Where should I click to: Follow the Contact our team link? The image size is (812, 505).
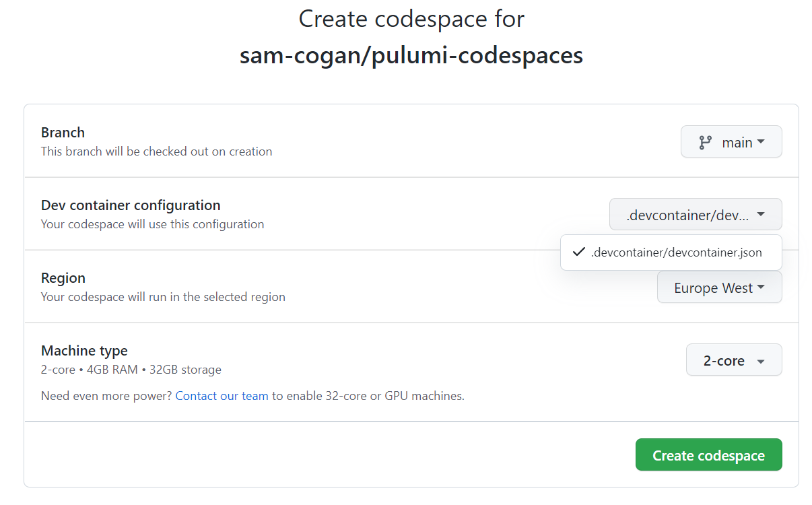(222, 396)
